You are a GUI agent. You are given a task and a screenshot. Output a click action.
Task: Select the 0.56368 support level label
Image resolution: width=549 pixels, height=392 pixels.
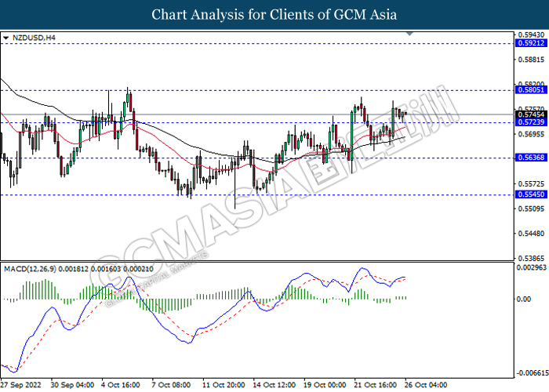[x=531, y=158]
